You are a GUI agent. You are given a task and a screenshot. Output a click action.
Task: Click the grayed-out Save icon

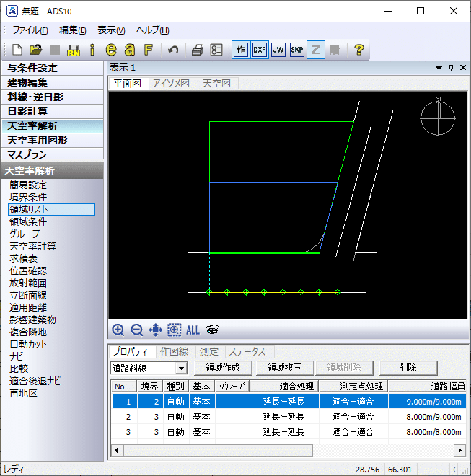(x=55, y=50)
